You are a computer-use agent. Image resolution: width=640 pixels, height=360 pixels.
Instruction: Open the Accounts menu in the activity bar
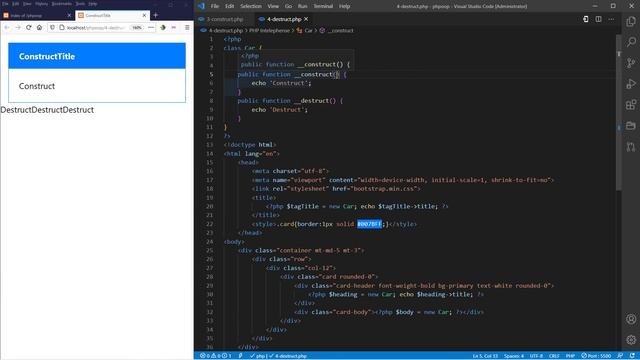[x=631, y=319]
